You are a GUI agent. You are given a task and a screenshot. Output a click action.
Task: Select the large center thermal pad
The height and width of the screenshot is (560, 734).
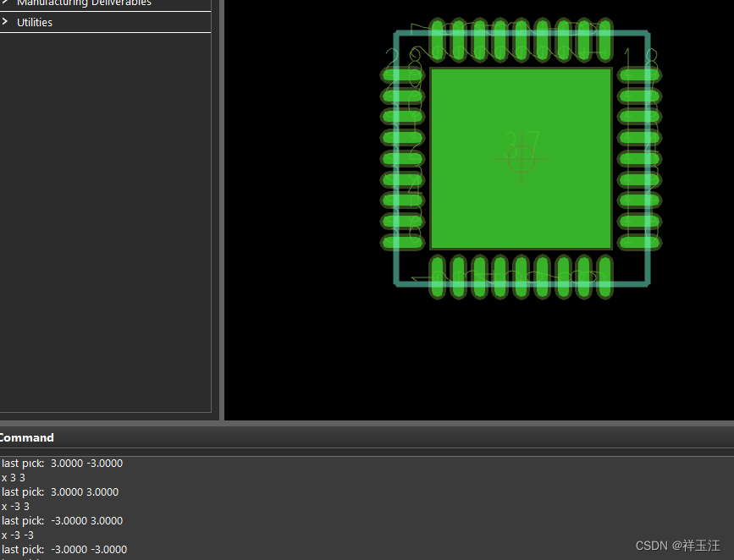(x=521, y=203)
